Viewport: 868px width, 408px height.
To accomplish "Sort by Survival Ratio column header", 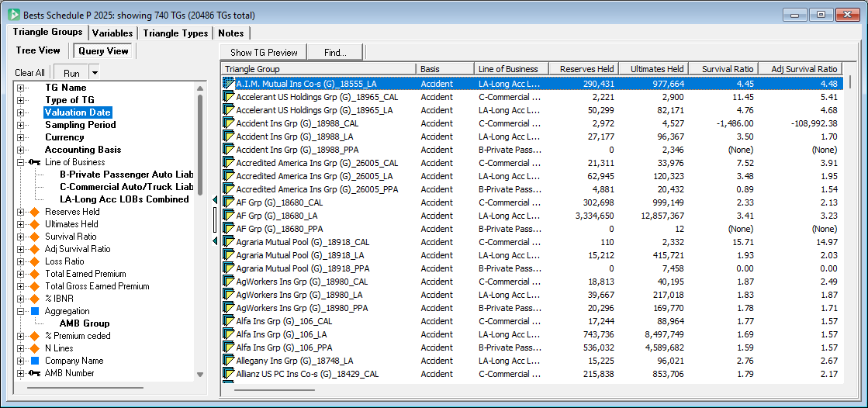I will point(724,69).
